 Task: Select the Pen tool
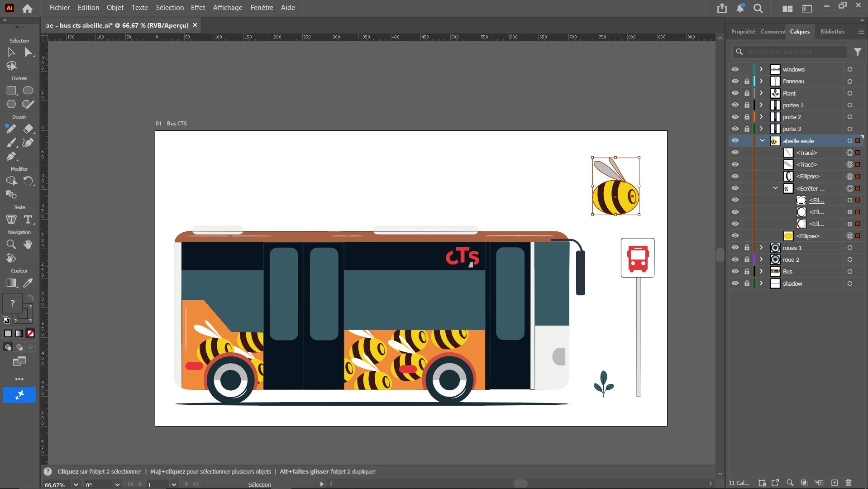[x=11, y=157]
